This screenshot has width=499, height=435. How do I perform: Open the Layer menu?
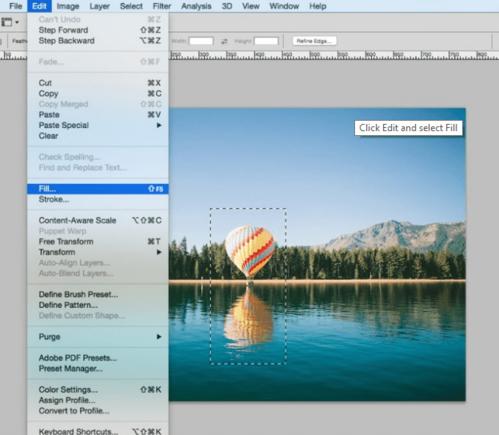[x=99, y=6]
